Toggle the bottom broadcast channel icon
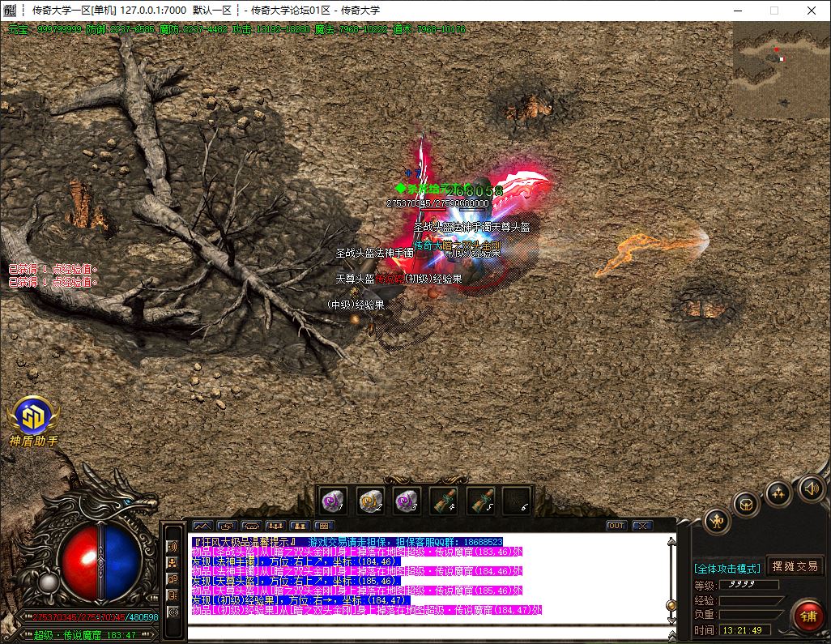This screenshot has height=644, width=831. (x=173, y=612)
